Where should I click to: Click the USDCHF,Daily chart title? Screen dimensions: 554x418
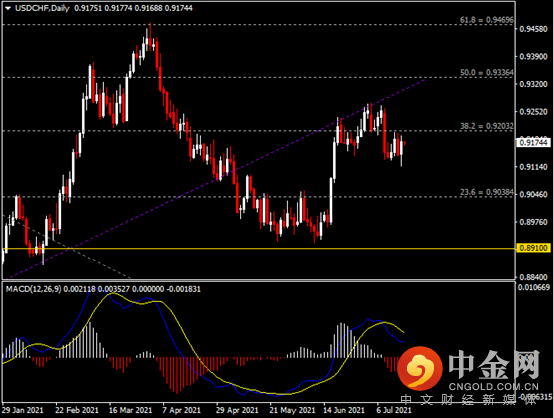pos(42,8)
